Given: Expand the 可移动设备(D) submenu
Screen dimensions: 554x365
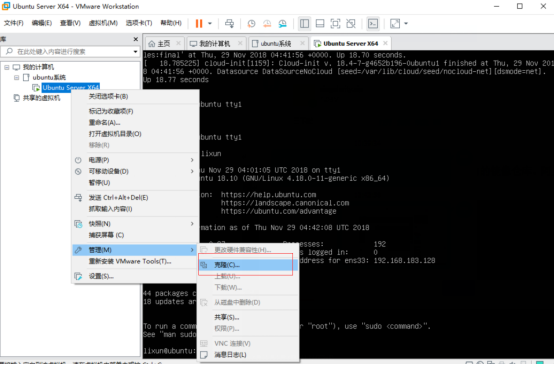Looking at the screenshot, I should [x=135, y=171].
